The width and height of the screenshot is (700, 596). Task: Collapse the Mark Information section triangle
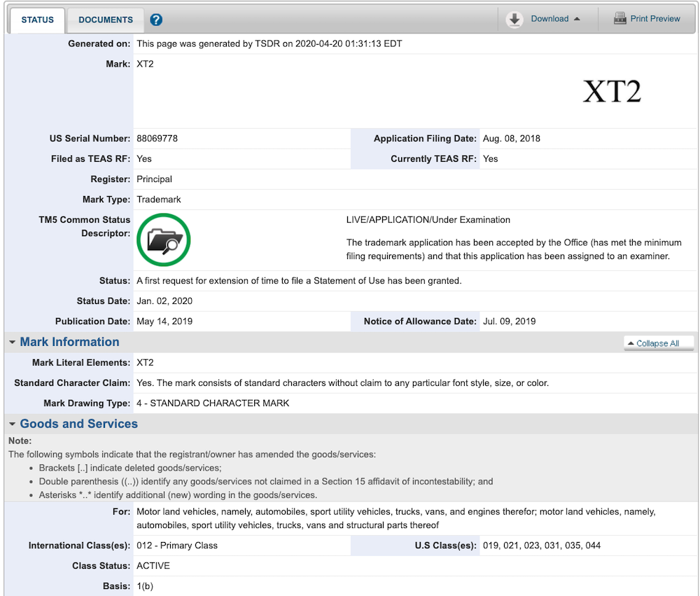point(13,342)
